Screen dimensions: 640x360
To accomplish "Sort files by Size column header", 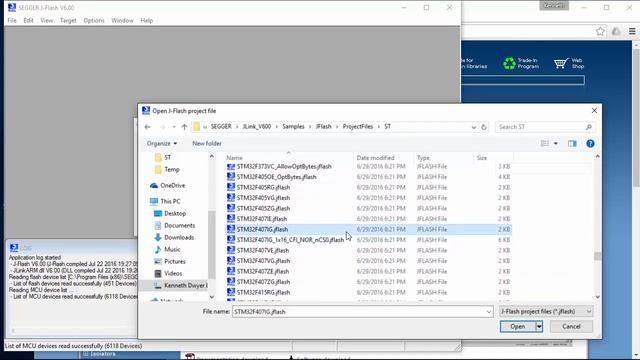I will (482, 158).
